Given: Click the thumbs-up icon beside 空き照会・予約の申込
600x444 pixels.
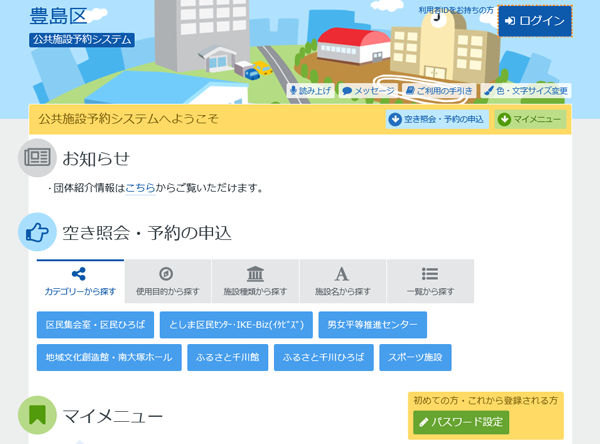Looking at the screenshot, I should click(x=37, y=232).
